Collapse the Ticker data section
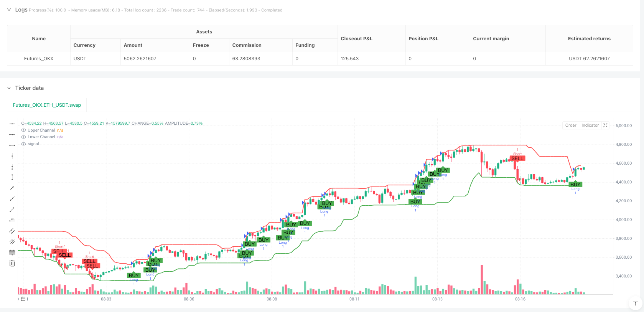644x312 pixels. pos(9,88)
